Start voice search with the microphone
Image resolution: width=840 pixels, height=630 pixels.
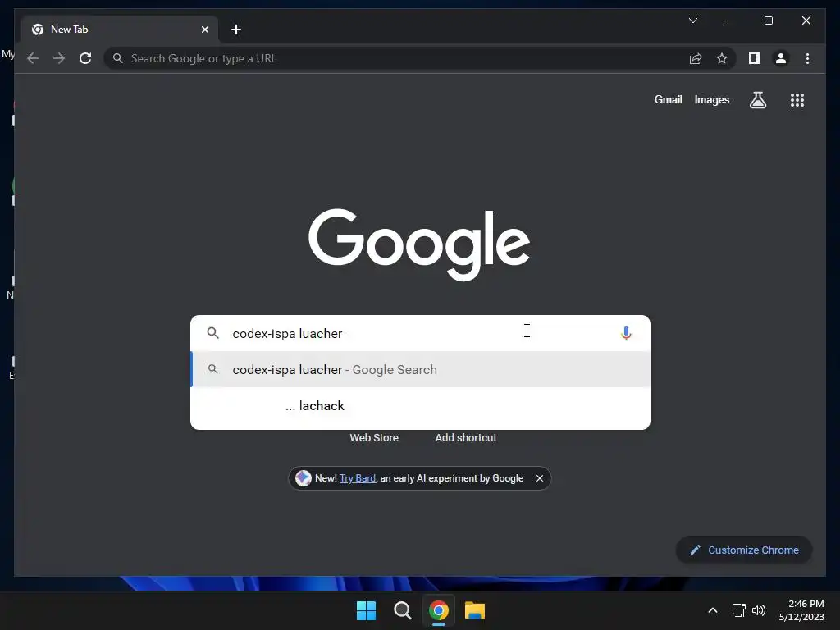click(x=626, y=333)
